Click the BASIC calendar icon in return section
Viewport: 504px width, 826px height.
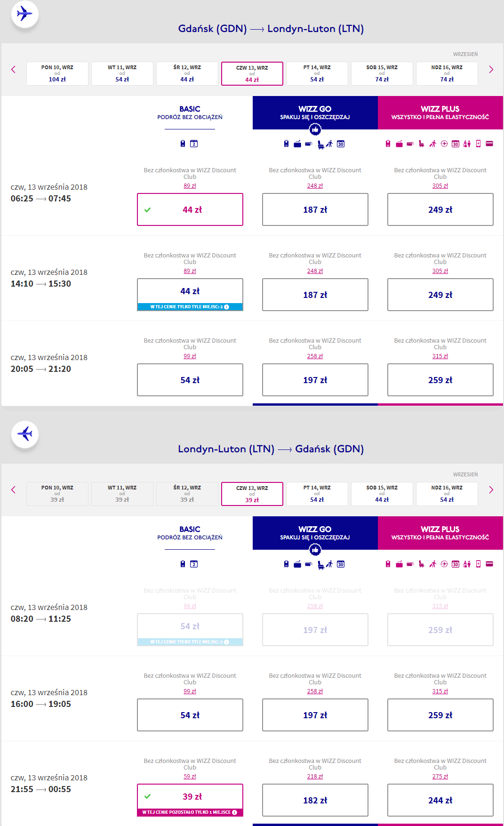(x=194, y=564)
